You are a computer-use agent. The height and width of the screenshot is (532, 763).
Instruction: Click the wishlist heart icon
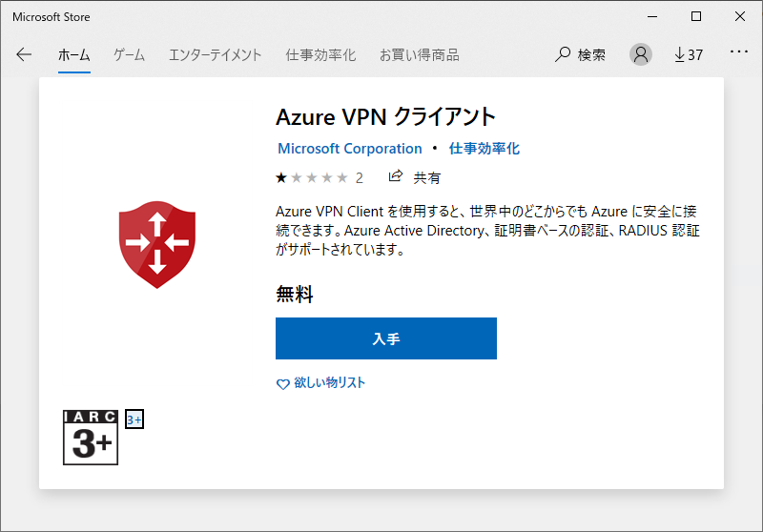pyautogui.click(x=282, y=384)
